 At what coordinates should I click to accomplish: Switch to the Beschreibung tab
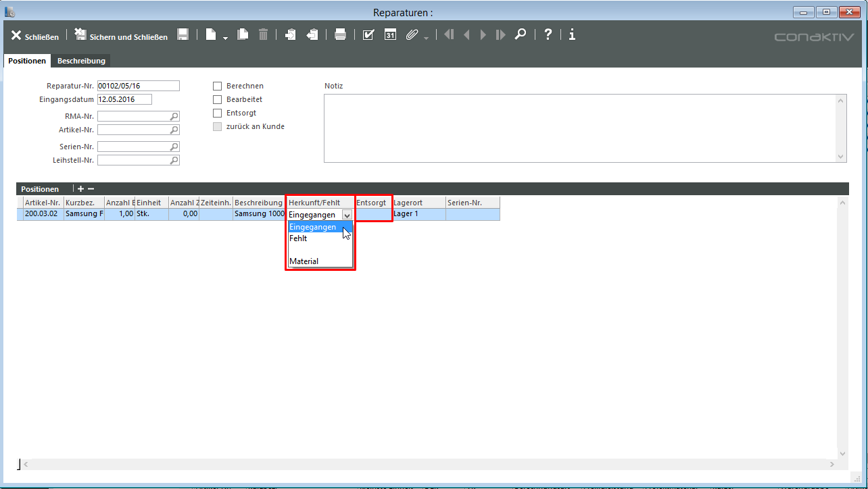click(x=81, y=61)
